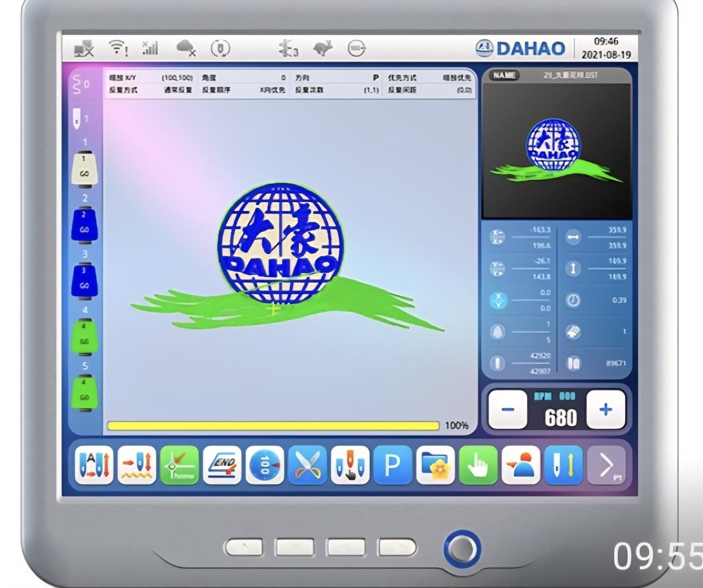Viewport: 703px width, 588px height.
Task: Click the END embroidery icon
Action: pos(222,466)
